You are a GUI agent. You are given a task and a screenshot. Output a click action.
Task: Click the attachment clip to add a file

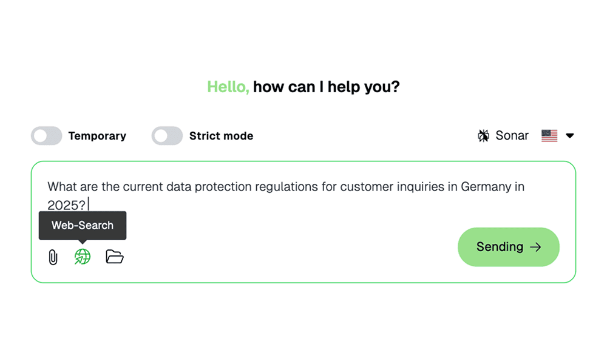[54, 257]
